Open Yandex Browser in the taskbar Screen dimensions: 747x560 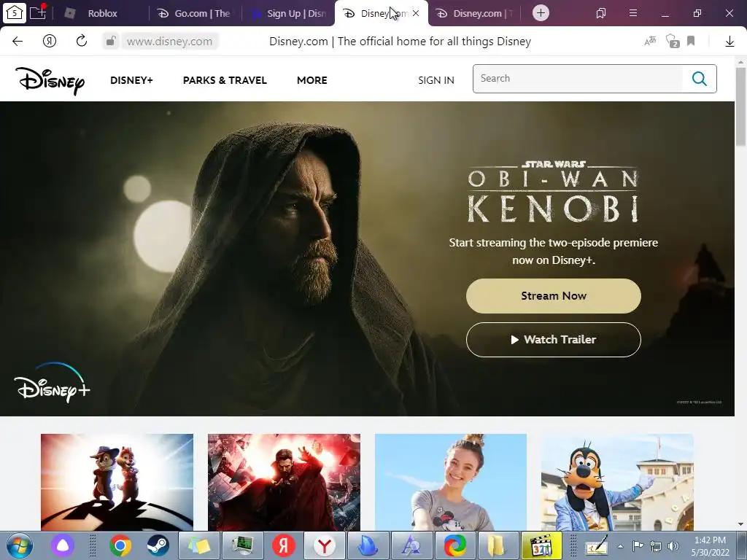point(325,545)
